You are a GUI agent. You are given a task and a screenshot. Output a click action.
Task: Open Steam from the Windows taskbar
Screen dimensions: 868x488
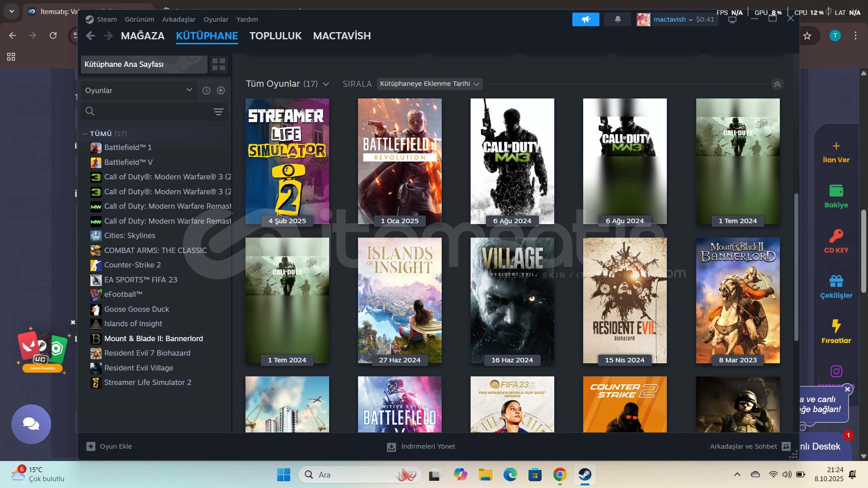pos(585,475)
